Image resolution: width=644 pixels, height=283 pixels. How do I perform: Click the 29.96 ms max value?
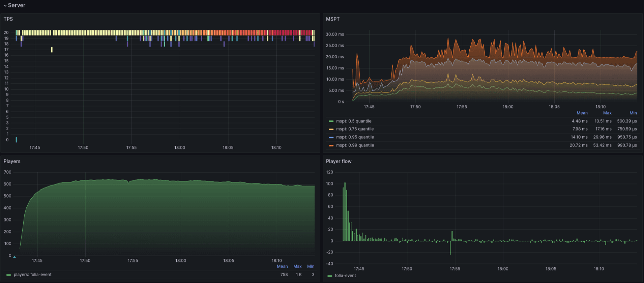click(603, 137)
